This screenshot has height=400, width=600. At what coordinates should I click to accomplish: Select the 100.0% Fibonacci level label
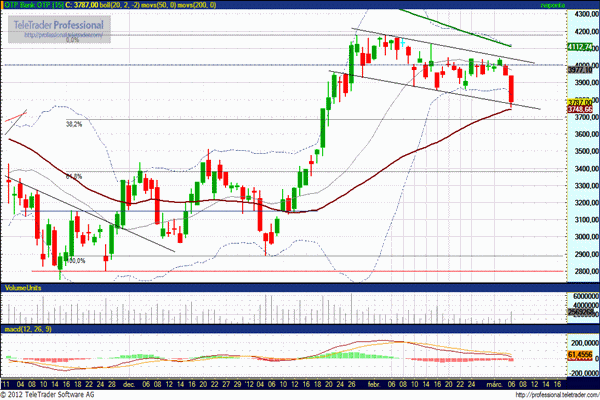[x=75, y=260]
